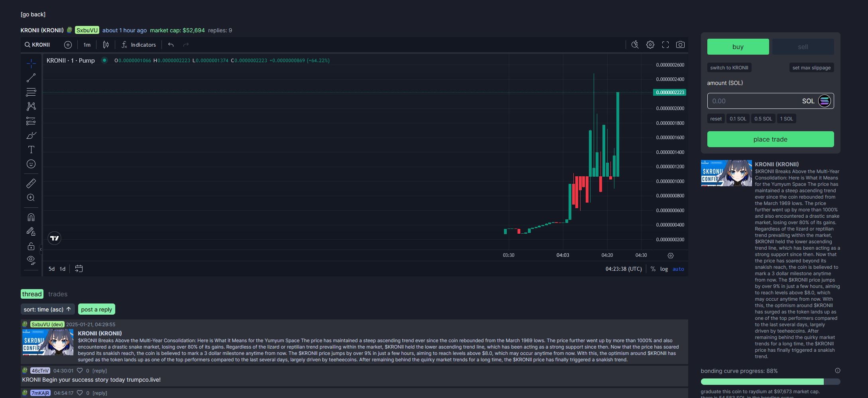
Task: Change the sort: time (asc) order
Action: [47, 309]
